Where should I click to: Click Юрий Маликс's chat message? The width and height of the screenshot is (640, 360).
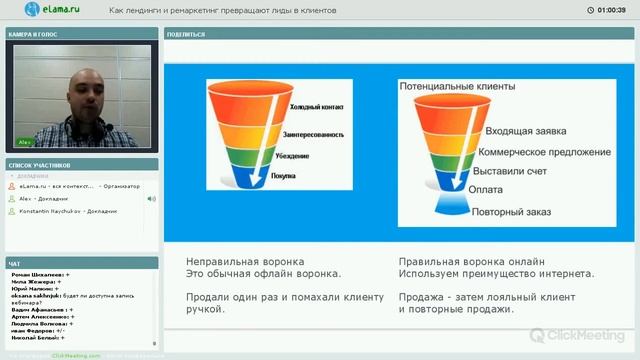click(x=35, y=289)
